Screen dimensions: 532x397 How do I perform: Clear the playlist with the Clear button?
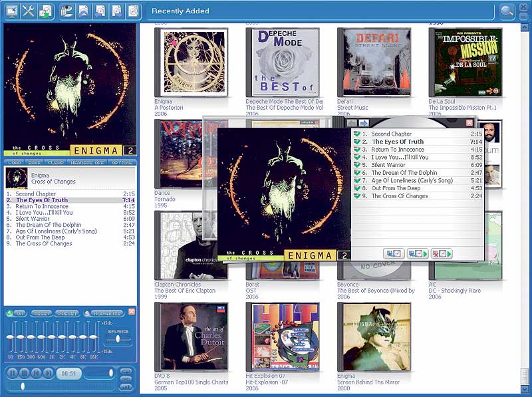tap(56, 162)
